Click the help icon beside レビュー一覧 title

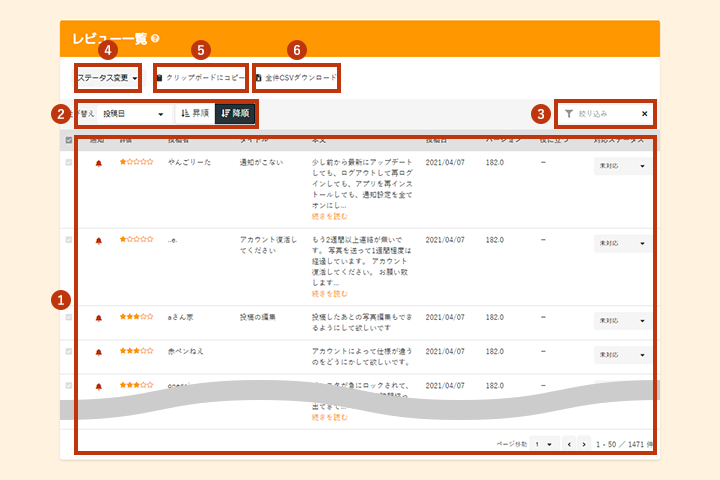[156, 39]
